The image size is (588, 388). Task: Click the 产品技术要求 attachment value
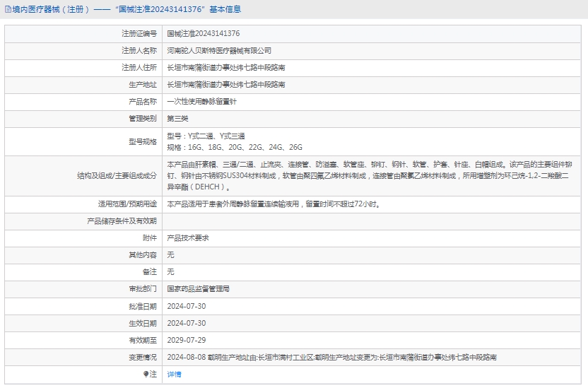click(187, 237)
